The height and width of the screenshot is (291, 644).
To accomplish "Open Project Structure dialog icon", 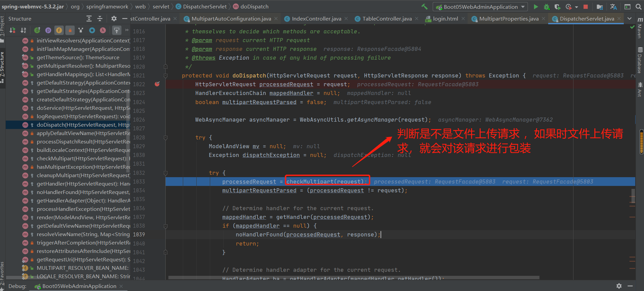I will [x=600, y=7].
